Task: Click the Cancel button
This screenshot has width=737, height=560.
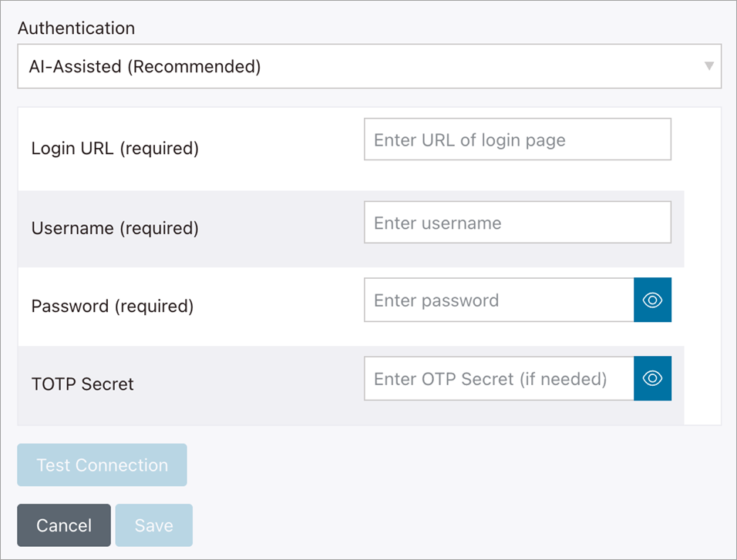Action: point(64,525)
